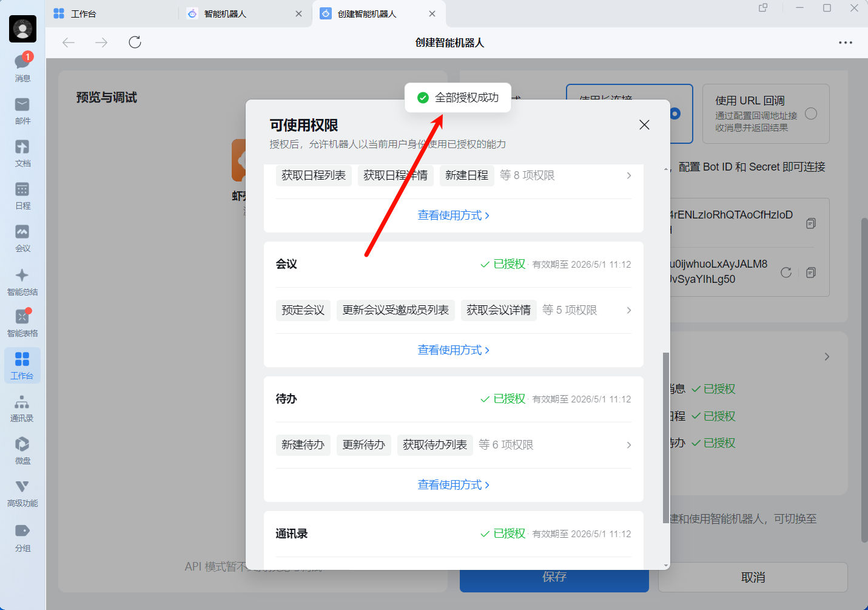The width and height of the screenshot is (868, 610).
Task: Close the 可使用权限 dialog
Action: click(644, 124)
